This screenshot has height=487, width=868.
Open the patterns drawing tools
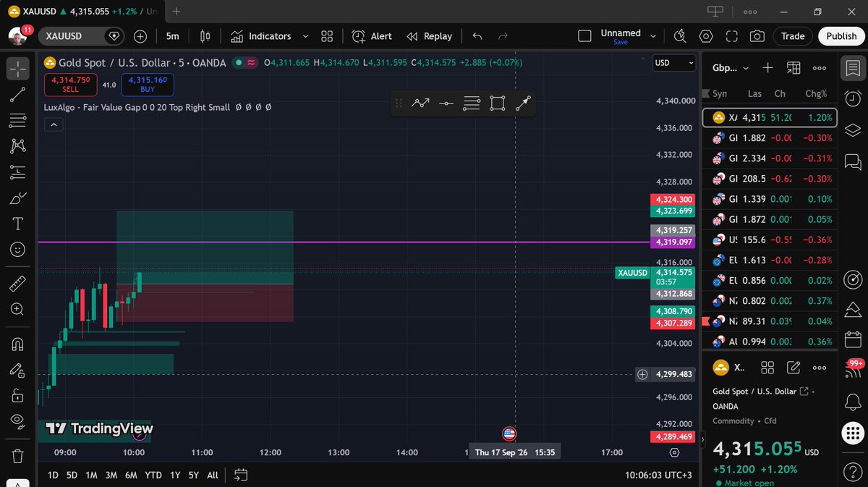click(18, 146)
